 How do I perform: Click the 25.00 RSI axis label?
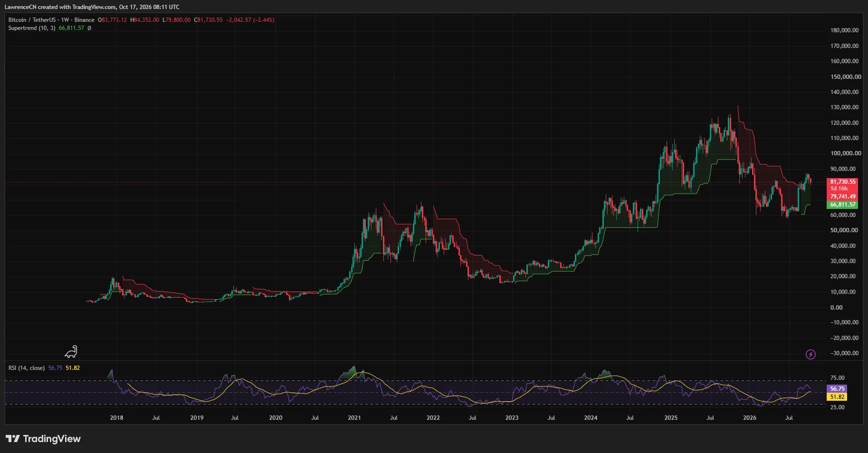(837, 407)
